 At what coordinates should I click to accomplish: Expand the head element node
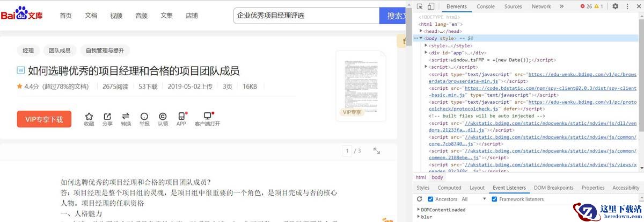point(422,32)
